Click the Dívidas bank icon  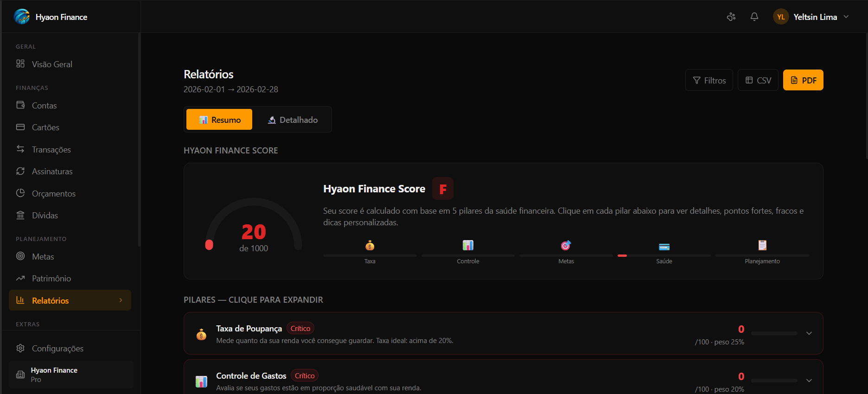point(20,215)
